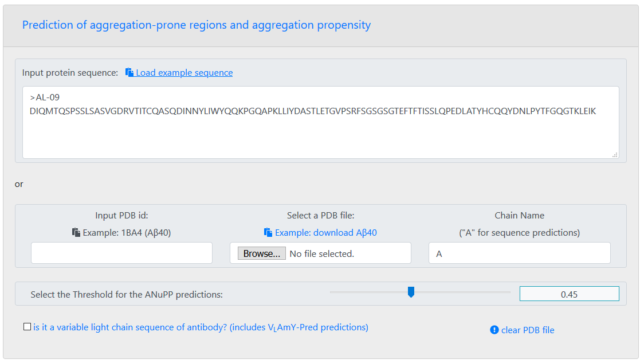Click the ANuPP threshold slider handle
Screen dimensions: 644x363
tap(411, 292)
